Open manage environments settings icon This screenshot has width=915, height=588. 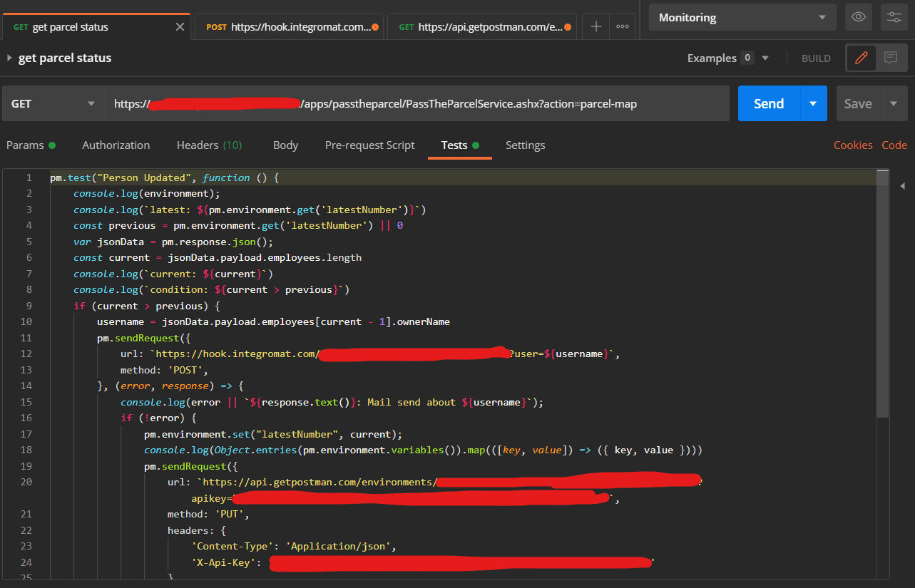pyautogui.click(x=893, y=17)
